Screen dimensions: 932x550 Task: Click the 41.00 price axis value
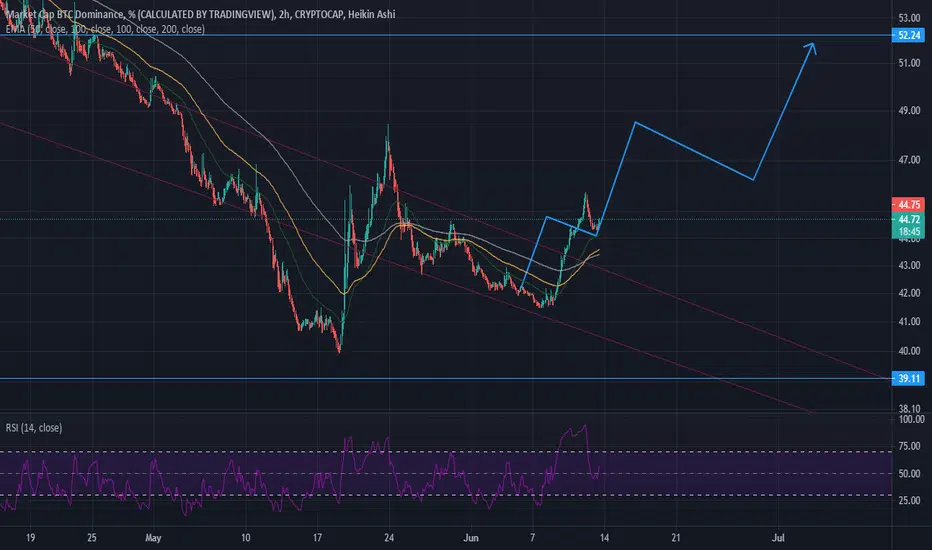909,322
